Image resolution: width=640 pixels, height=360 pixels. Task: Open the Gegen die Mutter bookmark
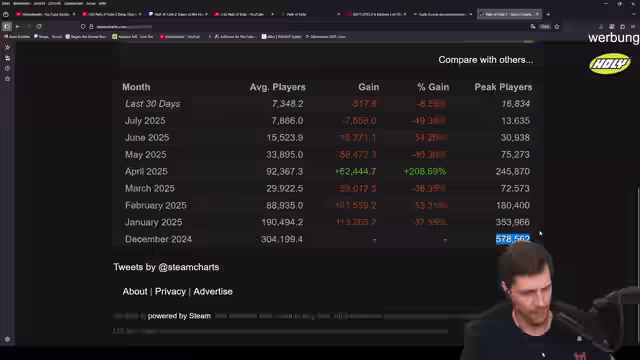[86, 37]
